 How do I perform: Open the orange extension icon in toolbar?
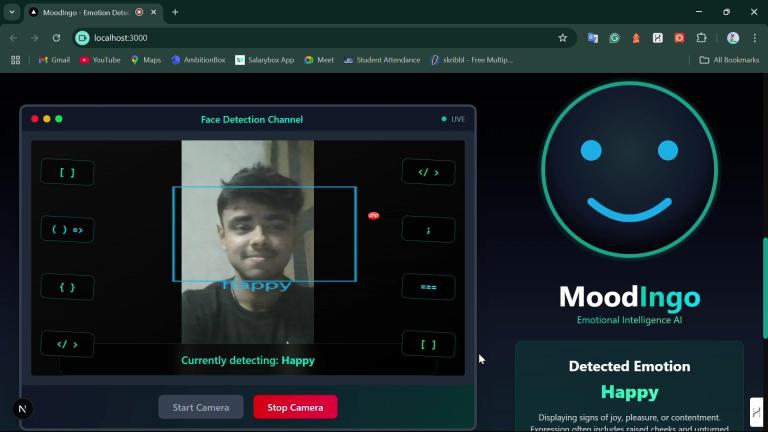(636, 38)
